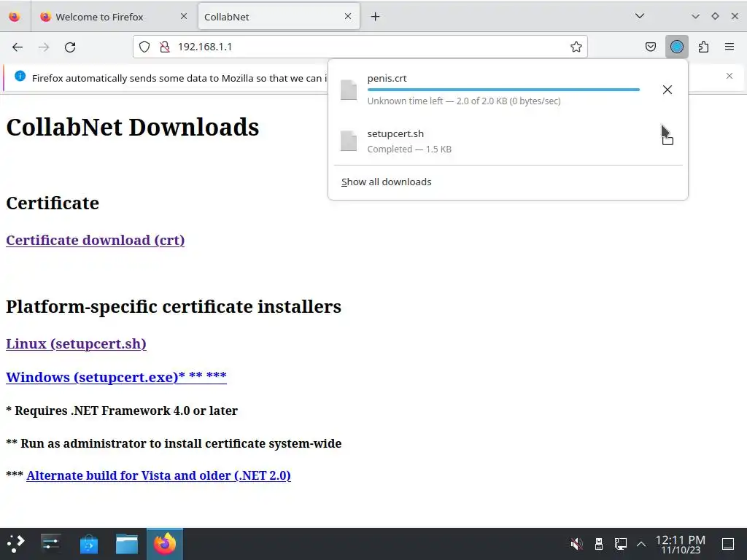Open a new tab with plus

(x=376, y=17)
